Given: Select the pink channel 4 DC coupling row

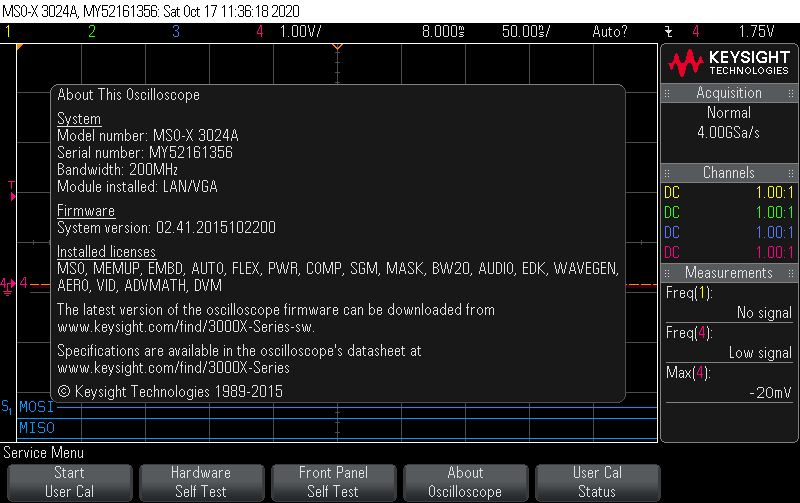Looking at the screenshot, I should point(729,253).
